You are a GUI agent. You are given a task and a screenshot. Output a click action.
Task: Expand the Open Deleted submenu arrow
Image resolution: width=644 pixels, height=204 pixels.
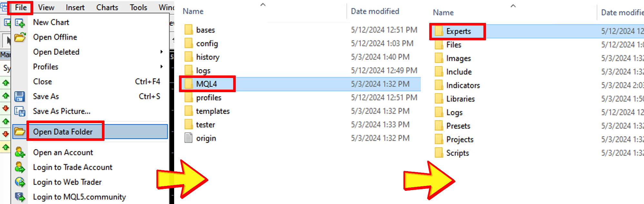162,52
